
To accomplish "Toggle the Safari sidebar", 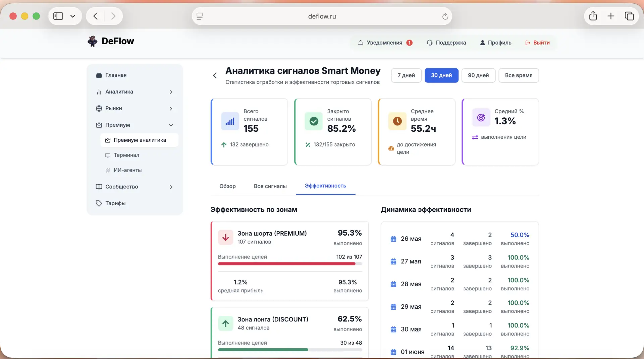I will (x=58, y=16).
